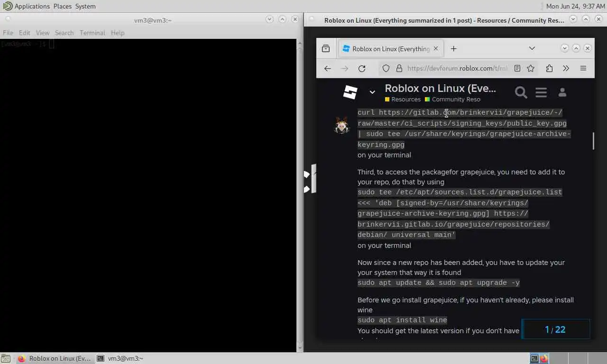Click the site security padlock icon

pos(399,68)
